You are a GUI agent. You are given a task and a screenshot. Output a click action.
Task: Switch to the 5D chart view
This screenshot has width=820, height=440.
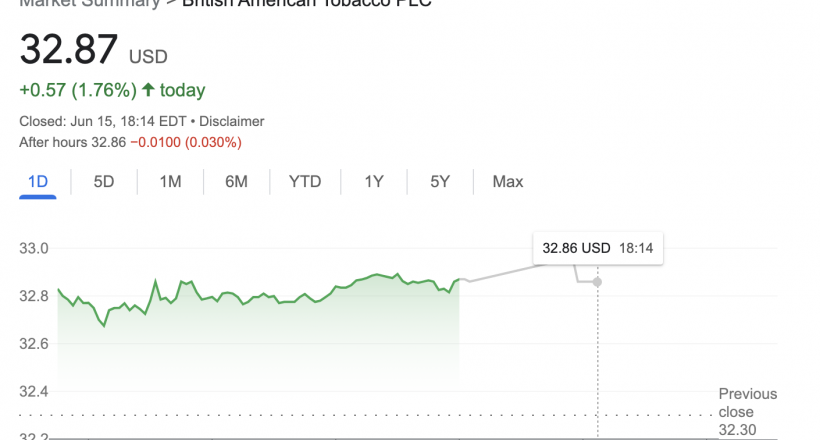coord(104,182)
